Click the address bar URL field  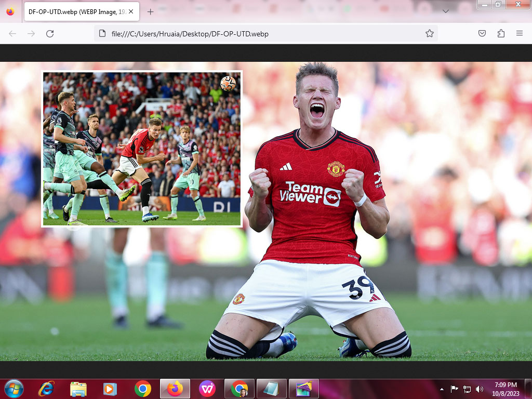tap(260, 34)
